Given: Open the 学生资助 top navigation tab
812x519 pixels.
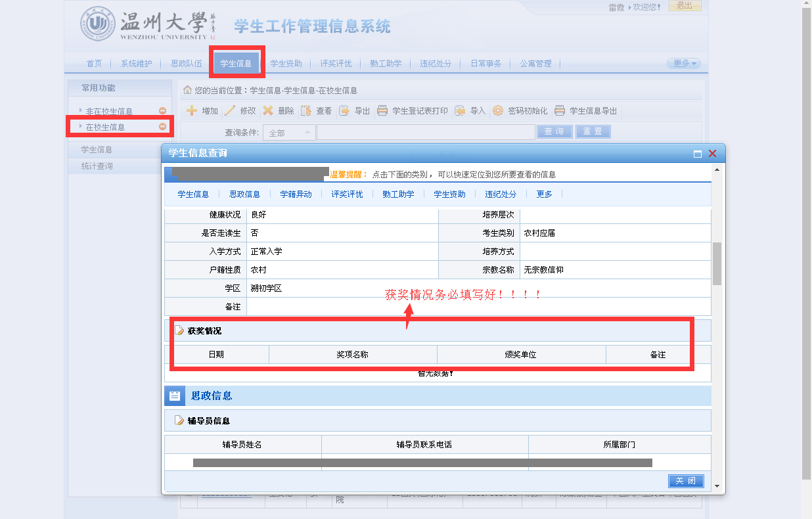Looking at the screenshot, I should (286, 64).
